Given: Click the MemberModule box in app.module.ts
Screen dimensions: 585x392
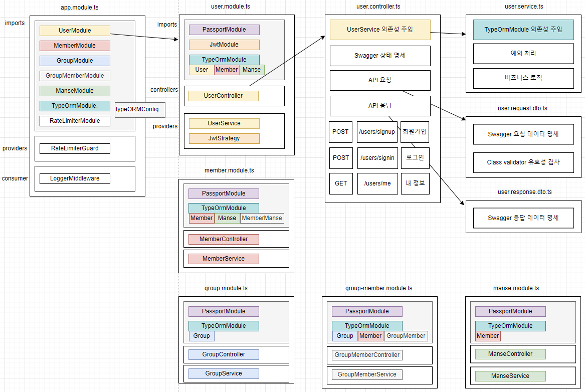Looking at the screenshot, I should point(75,46).
